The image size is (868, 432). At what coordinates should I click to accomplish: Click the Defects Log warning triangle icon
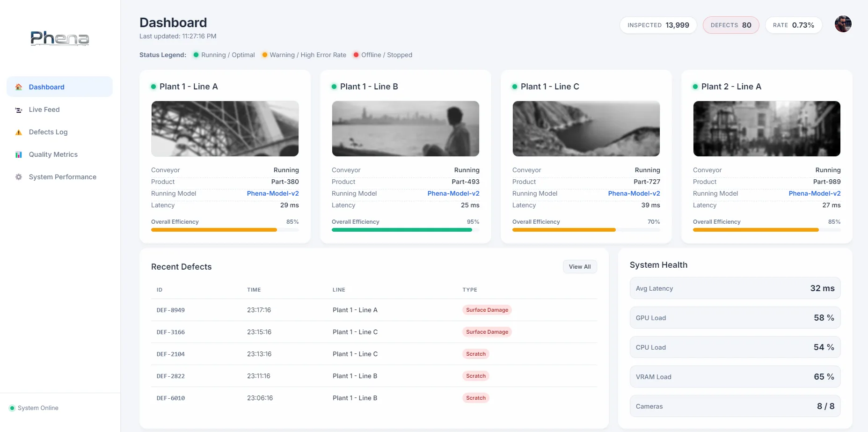point(18,132)
